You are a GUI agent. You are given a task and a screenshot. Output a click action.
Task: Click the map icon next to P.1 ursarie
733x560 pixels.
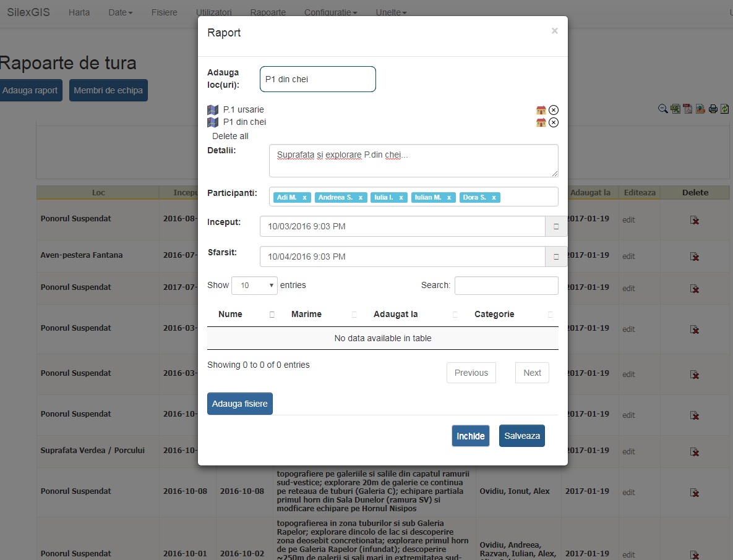[x=213, y=110]
